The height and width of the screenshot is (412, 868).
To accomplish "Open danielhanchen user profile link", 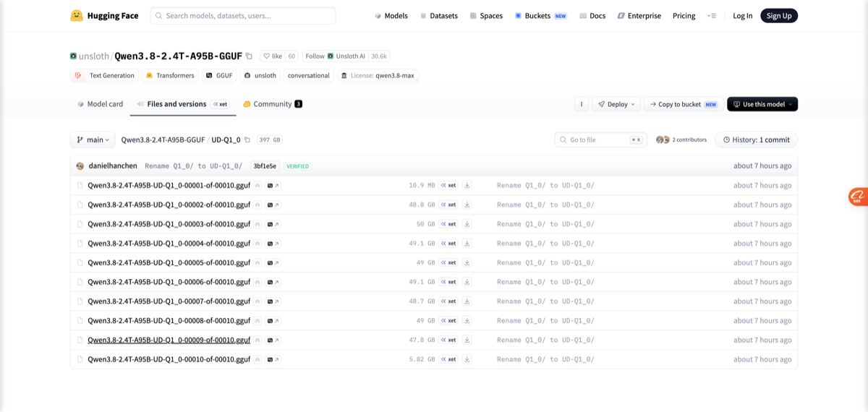I will [x=112, y=166].
